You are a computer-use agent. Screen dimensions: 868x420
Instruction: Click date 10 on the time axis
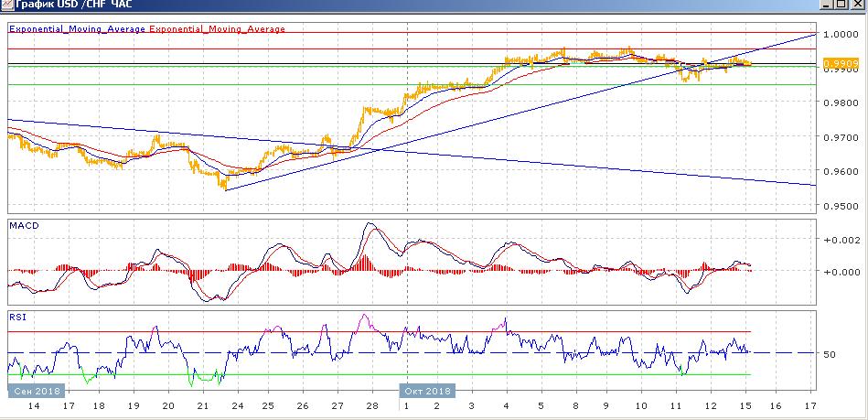[x=641, y=405]
